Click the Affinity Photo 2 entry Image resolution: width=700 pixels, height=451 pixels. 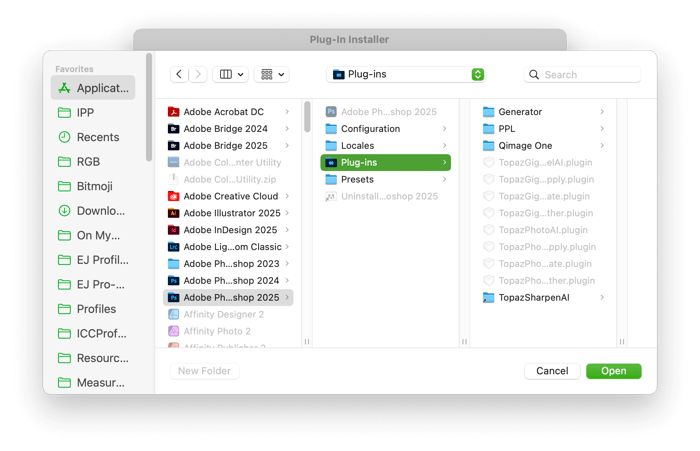[x=228, y=331]
